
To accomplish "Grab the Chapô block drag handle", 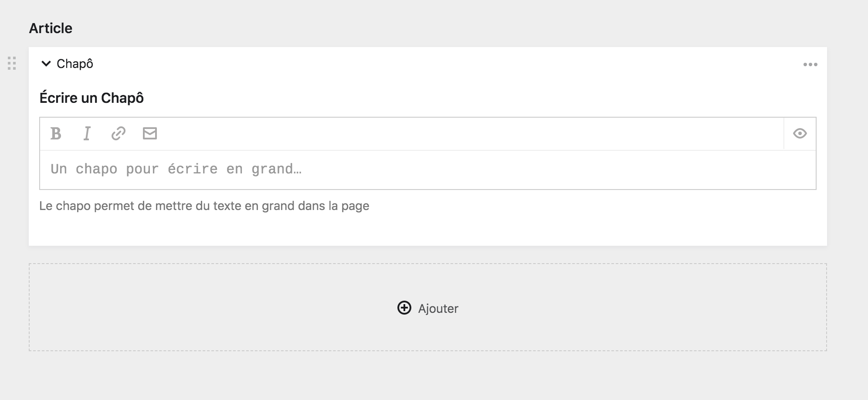I will tap(12, 63).
